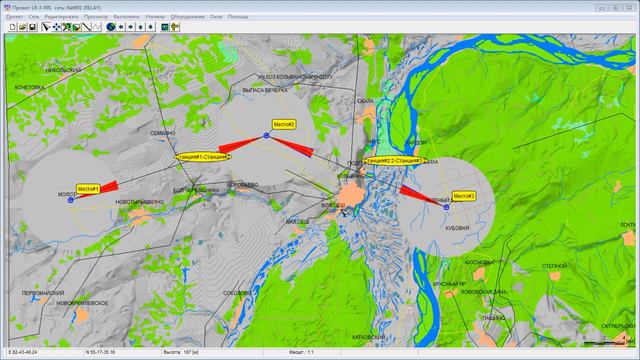Image resolution: width=640 pixels, height=360 pixels.
Task: Select the Место#1 site label
Action: pyautogui.click(x=88, y=189)
